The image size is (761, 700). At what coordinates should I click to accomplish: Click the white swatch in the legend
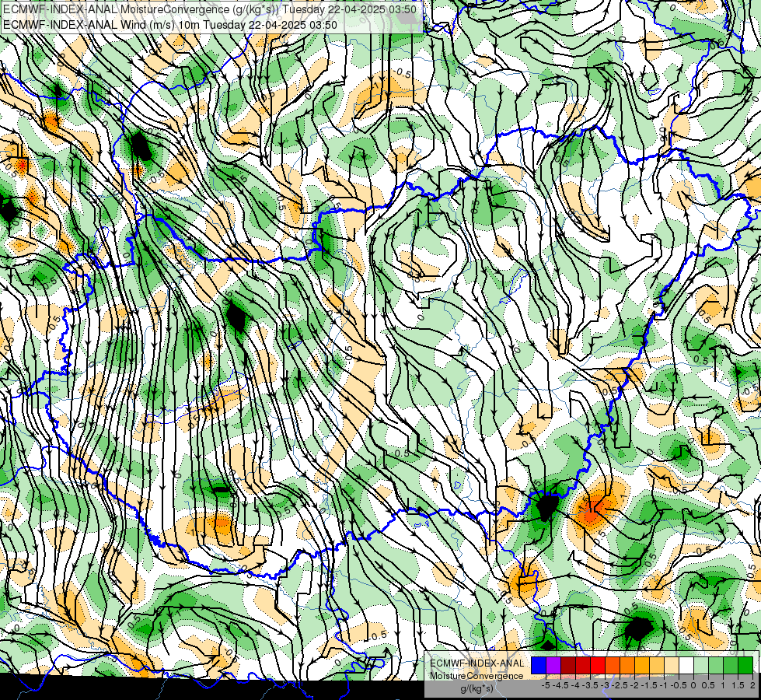tap(686, 665)
